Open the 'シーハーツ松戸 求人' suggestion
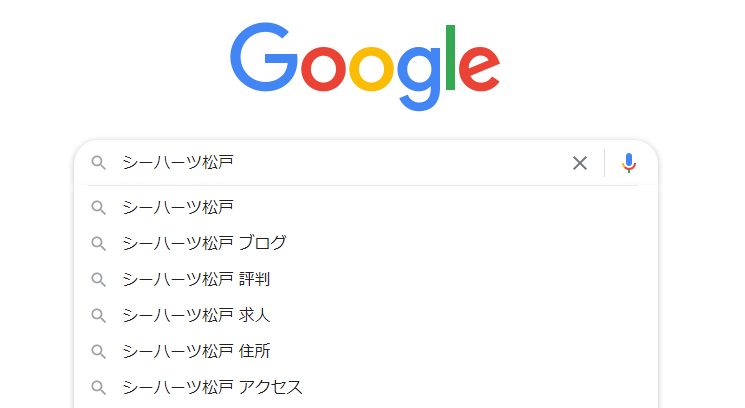Viewport: 745px width, 408px height. pos(196,315)
